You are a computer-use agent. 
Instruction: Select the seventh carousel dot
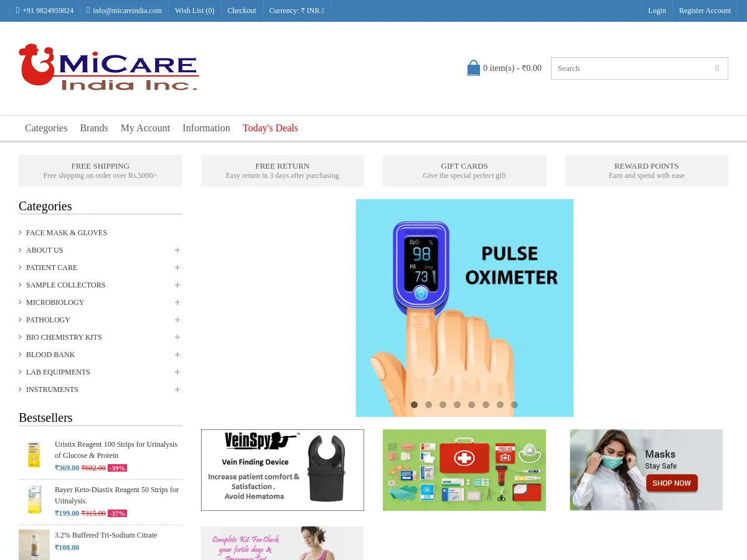pyautogui.click(x=500, y=404)
